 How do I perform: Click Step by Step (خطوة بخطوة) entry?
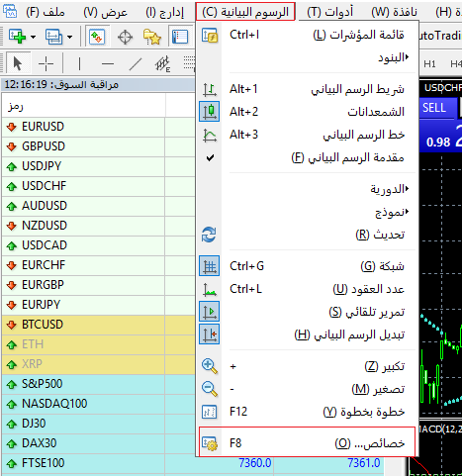[308, 412]
